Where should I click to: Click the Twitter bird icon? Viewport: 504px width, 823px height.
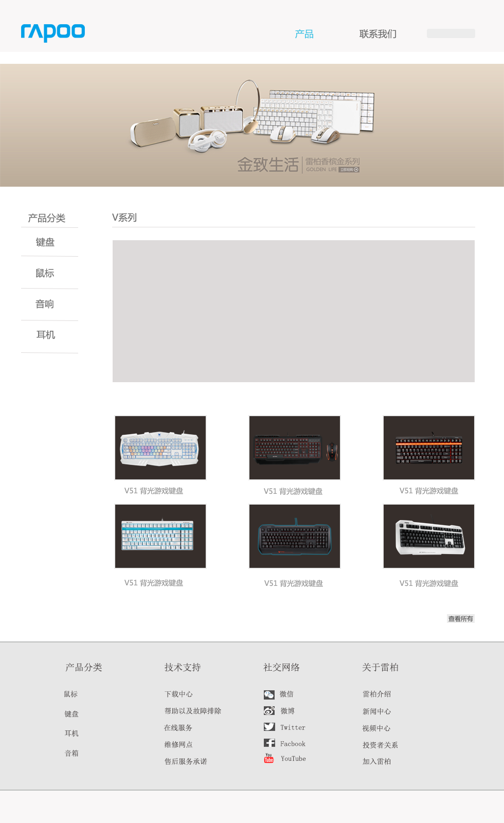tap(269, 727)
